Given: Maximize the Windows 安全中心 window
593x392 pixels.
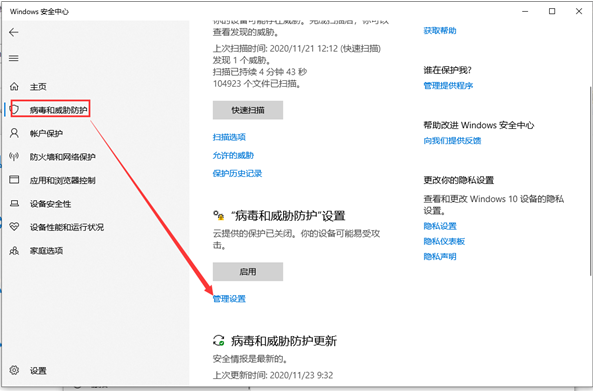Looking at the screenshot, I should (552, 11).
